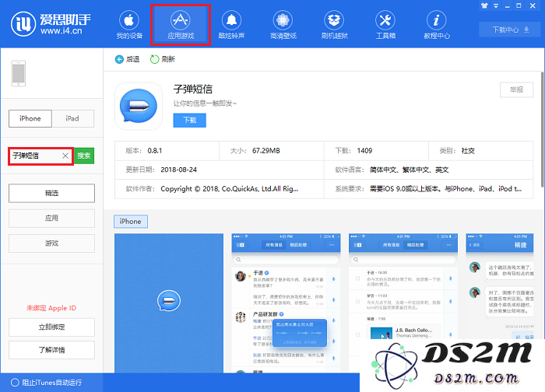The height and width of the screenshot is (392, 545).
Task: Open the 教程中心 tutorial center
Action: (x=437, y=25)
